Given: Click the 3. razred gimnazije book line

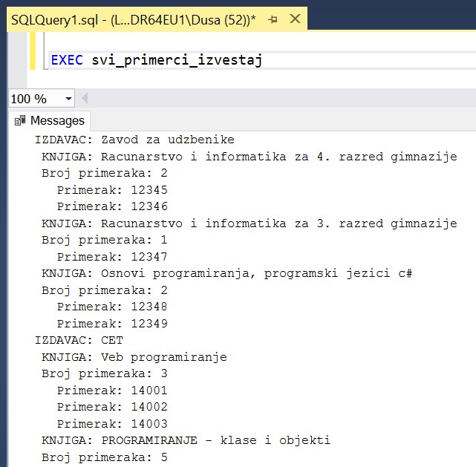Looking at the screenshot, I should [249, 223].
